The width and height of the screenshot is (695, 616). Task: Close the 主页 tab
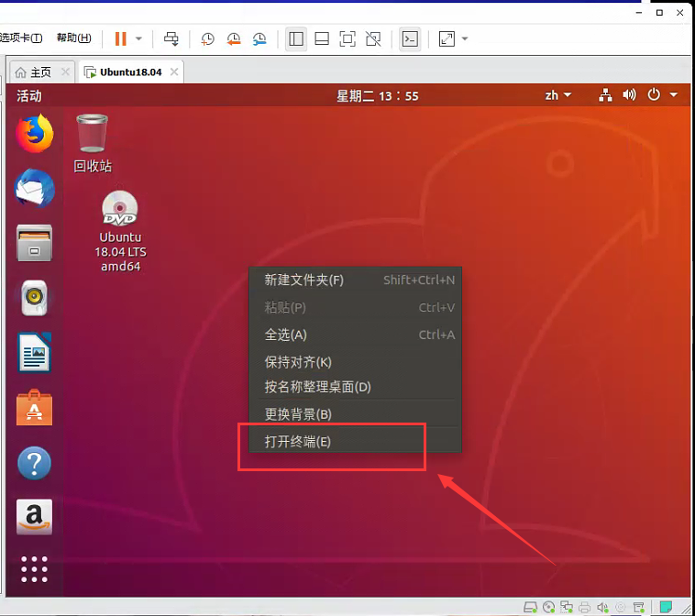(65, 71)
